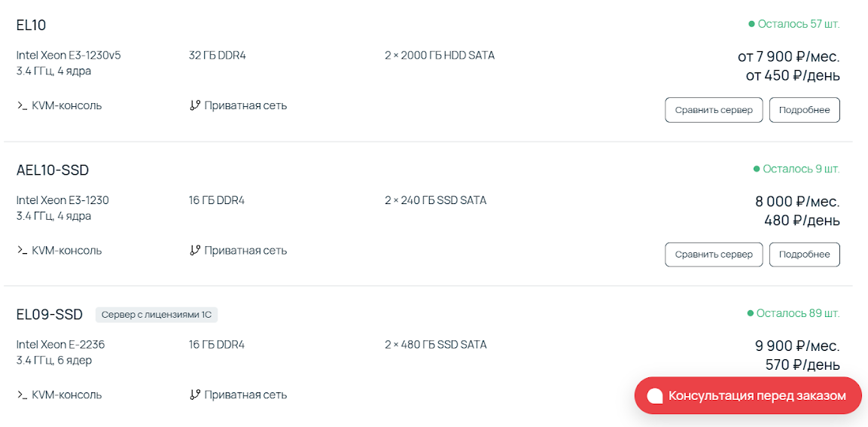This screenshot has width=868, height=427.
Task: Open the EL09-SSD server title
Action: coord(49,315)
